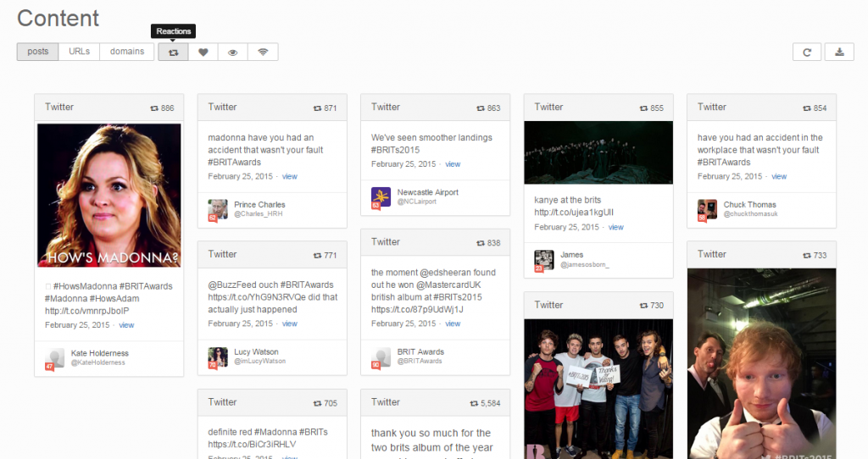This screenshot has height=459, width=868.
Task: Open BRIT Awards account avatar
Action: (381, 357)
